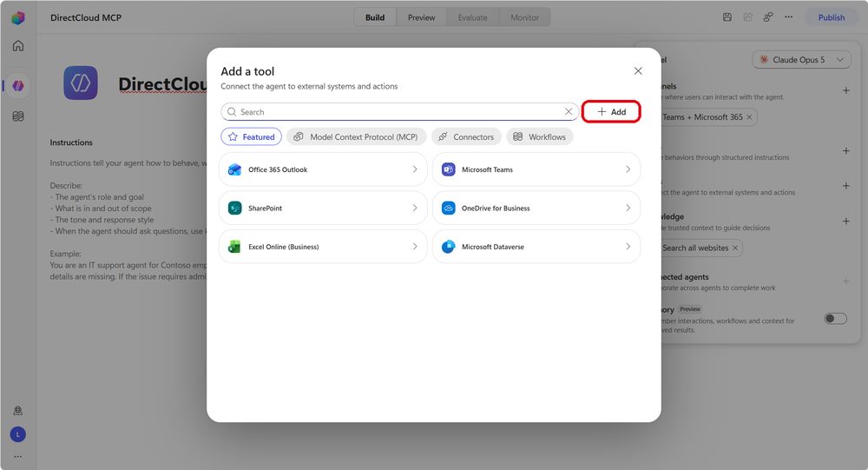Viewport: 868px width, 470px height.
Task: Open the Build tab
Action: click(x=375, y=17)
